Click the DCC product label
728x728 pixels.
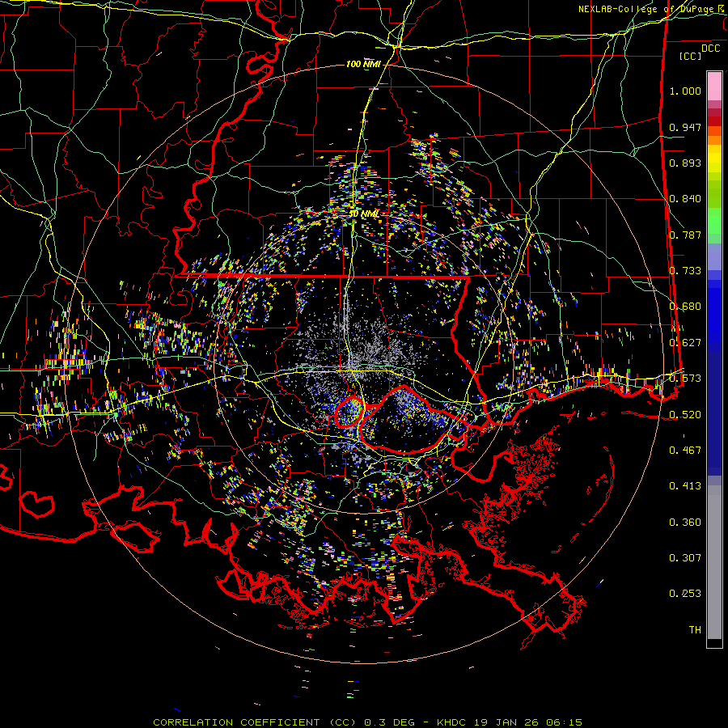pyautogui.click(x=710, y=48)
